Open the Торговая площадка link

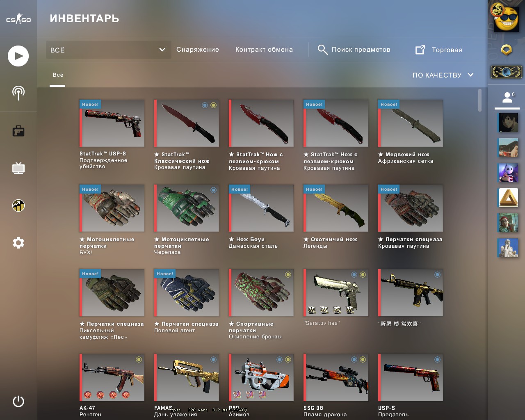point(438,50)
